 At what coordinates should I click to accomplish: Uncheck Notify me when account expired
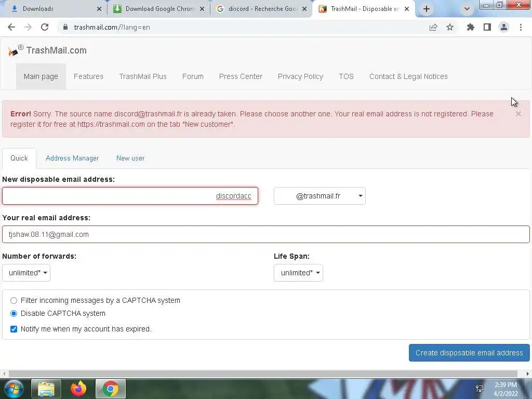14,329
